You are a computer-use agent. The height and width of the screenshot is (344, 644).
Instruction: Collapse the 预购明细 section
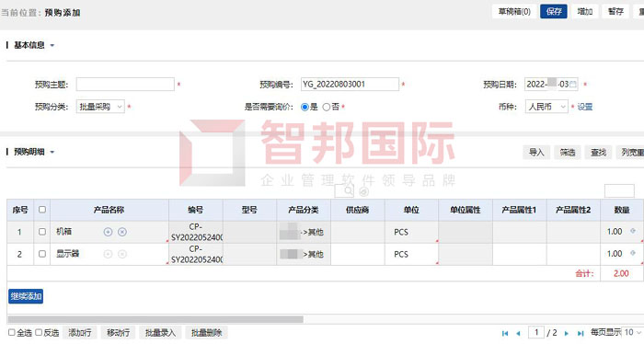(x=52, y=153)
